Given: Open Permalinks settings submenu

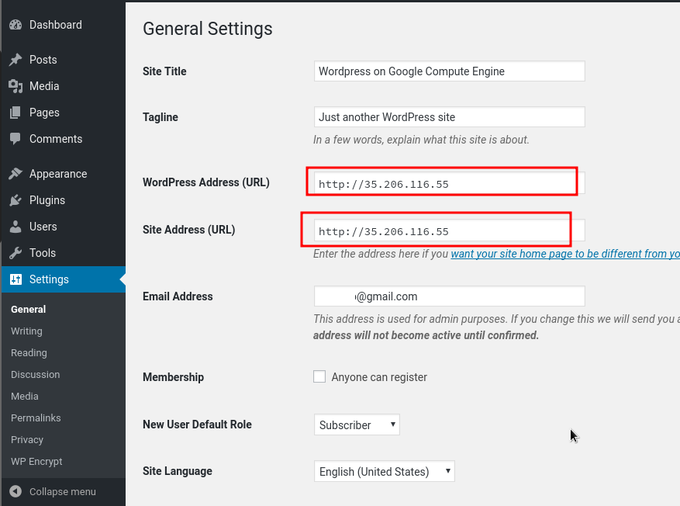Looking at the screenshot, I should (x=36, y=418).
